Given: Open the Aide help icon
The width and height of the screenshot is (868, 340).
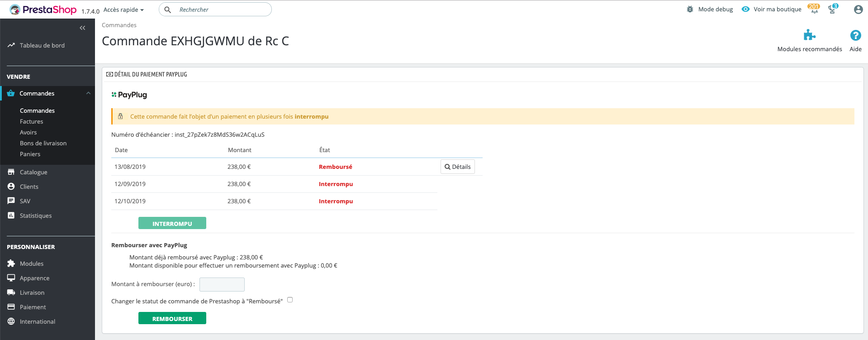Looking at the screenshot, I should coord(855,35).
